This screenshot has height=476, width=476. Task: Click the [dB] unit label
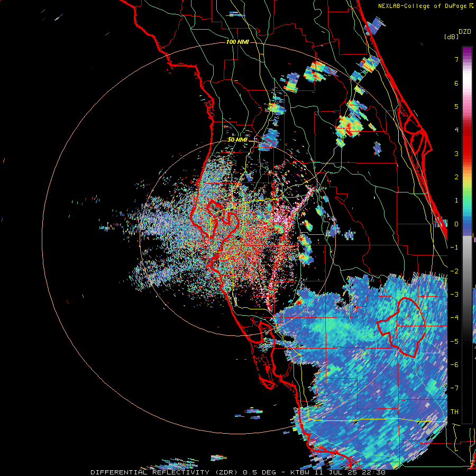click(452, 36)
